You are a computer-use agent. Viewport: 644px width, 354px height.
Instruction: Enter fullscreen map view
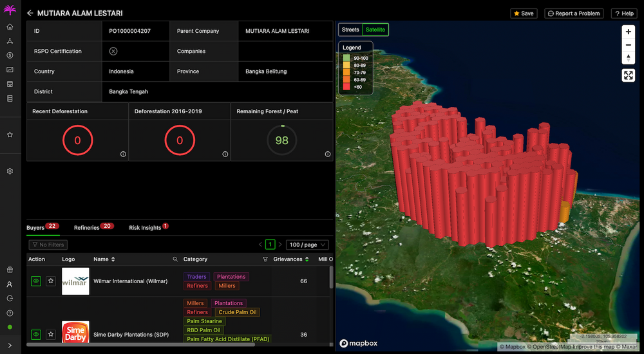pos(629,75)
